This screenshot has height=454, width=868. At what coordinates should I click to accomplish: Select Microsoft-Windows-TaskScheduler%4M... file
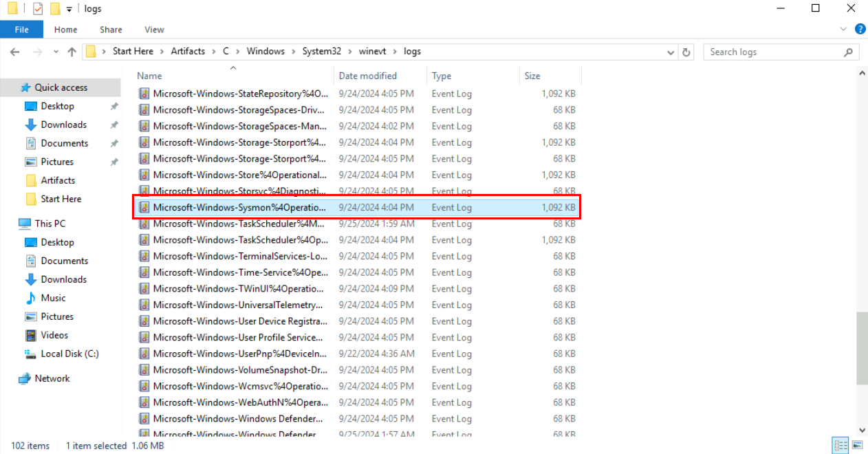pos(357,224)
